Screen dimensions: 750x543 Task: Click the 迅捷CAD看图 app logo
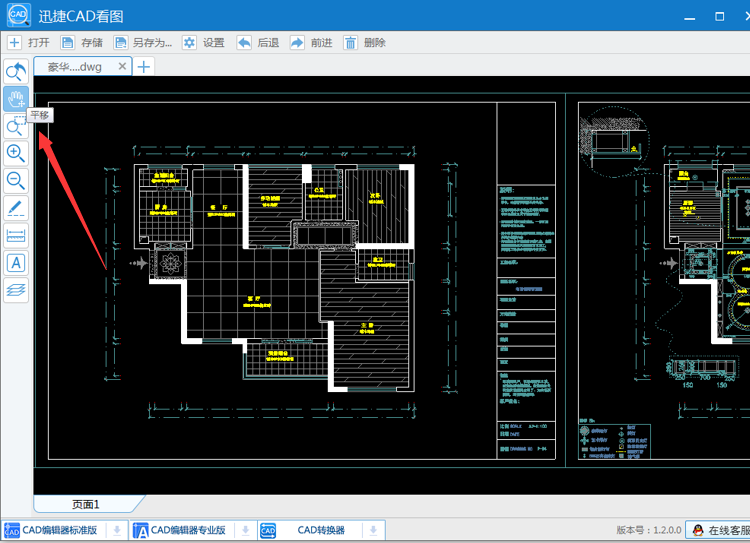pyautogui.click(x=19, y=15)
